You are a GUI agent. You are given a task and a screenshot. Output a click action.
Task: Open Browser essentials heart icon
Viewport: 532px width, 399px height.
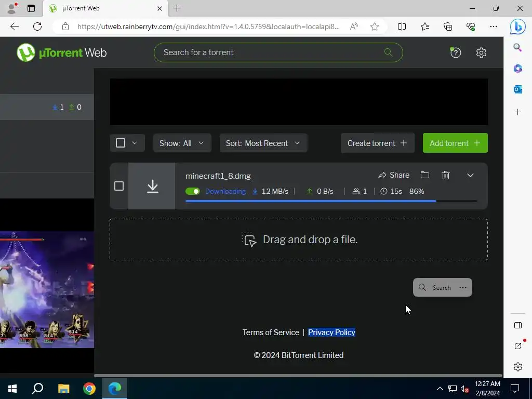pyautogui.click(x=471, y=26)
